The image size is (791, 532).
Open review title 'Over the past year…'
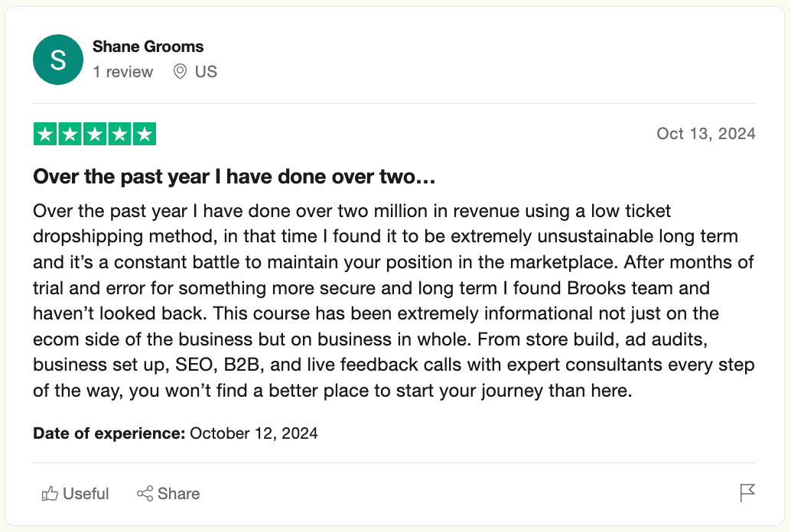coord(234,178)
